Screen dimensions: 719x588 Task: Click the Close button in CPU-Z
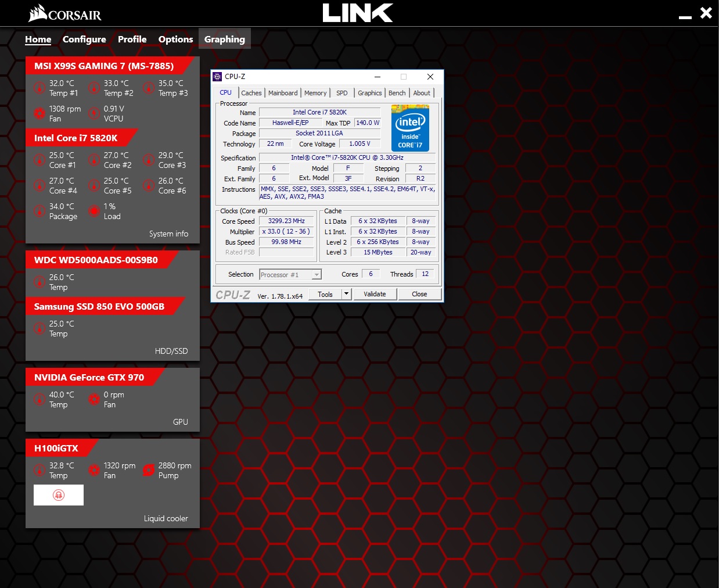coord(419,294)
